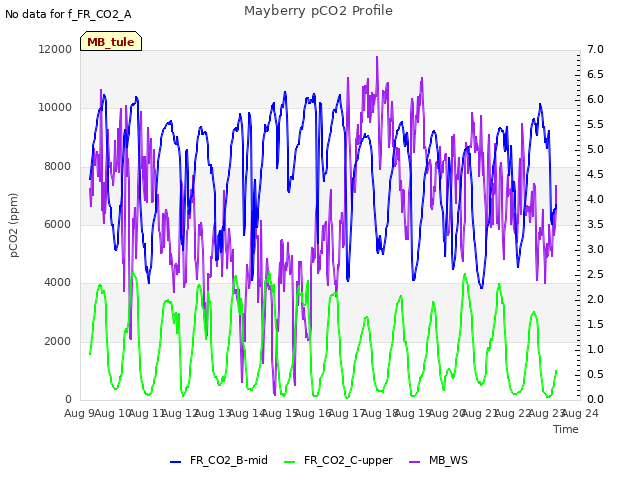Select the purple MB_WS legend swatch

[x=414, y=462]
